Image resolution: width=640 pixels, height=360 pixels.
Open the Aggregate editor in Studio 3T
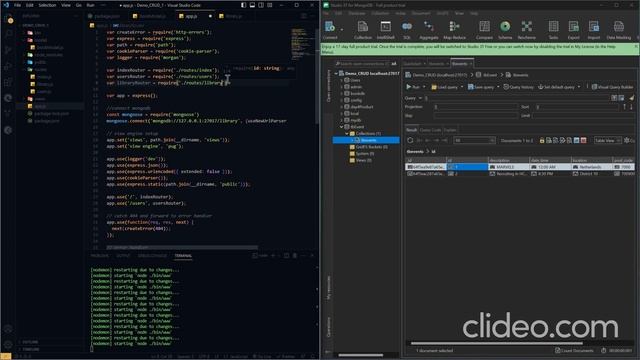click(x=429, y=27)
